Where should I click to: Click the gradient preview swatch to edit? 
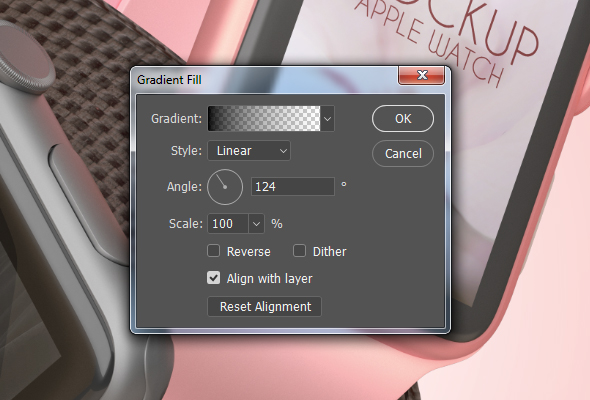(x=264, y=119)
